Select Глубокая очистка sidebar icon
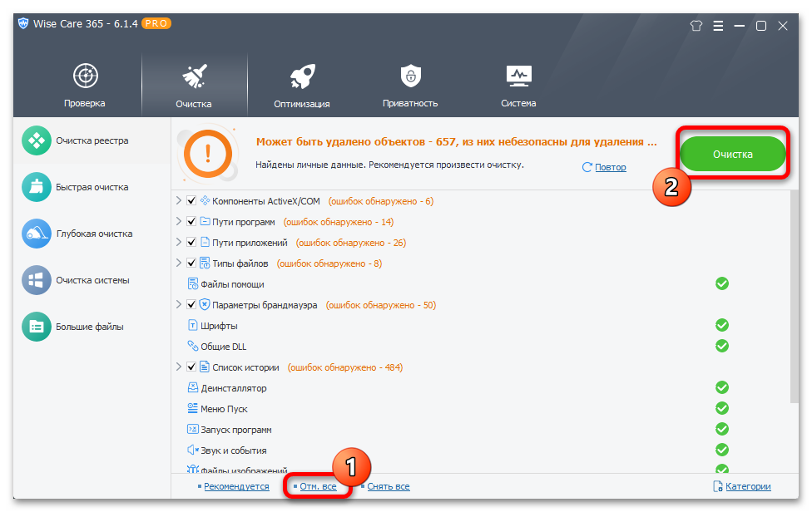 tap(37, 234)
